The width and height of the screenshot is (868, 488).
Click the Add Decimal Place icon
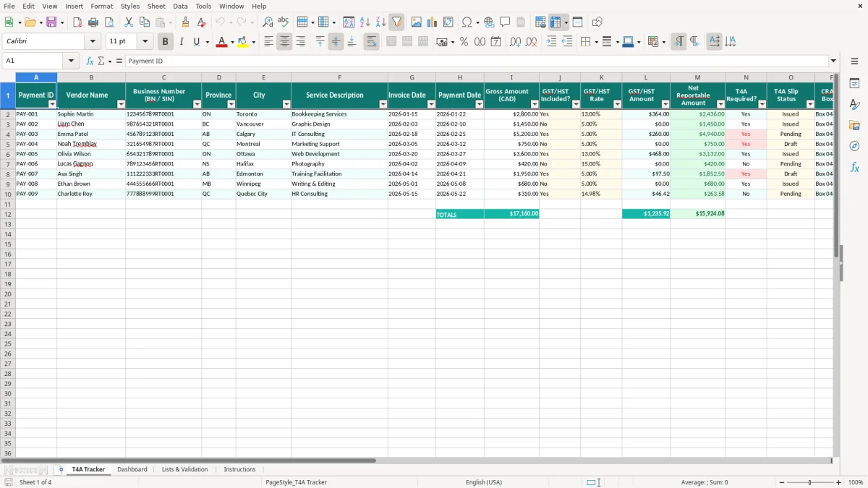515,42
